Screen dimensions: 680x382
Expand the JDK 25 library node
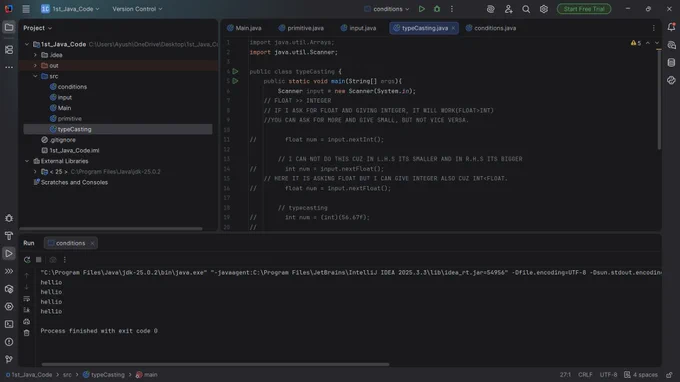[36, 172]
